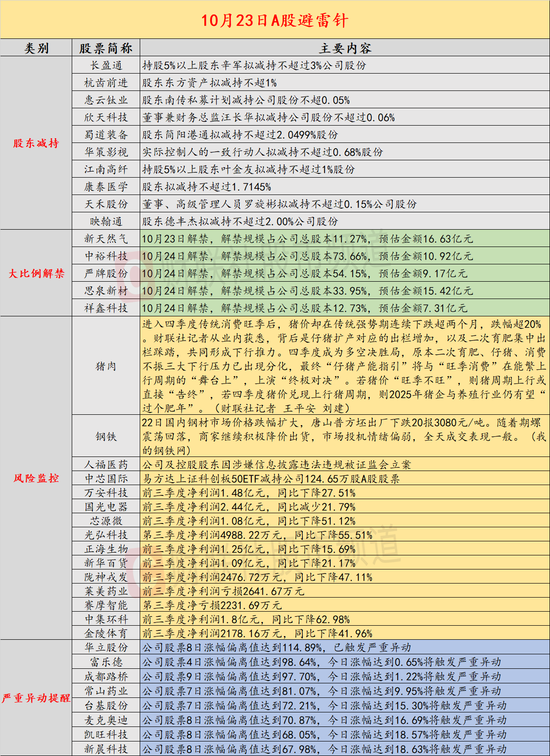
Task: Select stock name '华策影视'
Action: pyautogui.click(x=106, y=152)
